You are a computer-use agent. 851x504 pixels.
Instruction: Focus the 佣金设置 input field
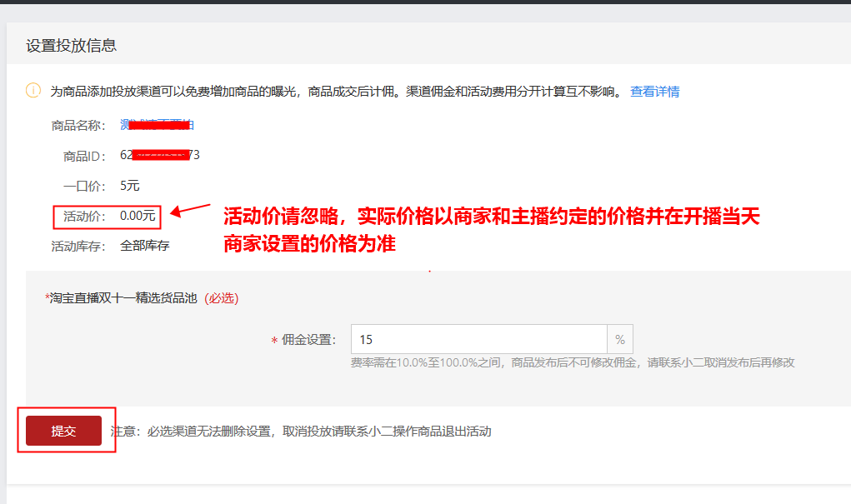tap(478, 340)
